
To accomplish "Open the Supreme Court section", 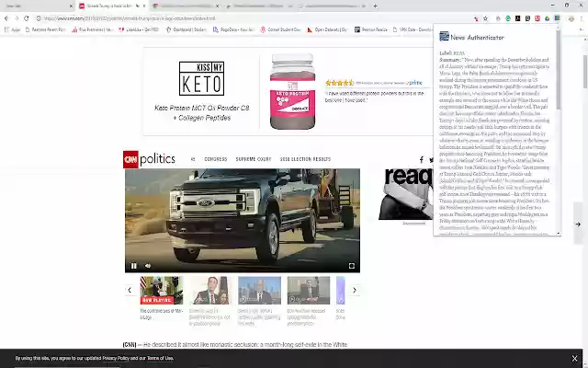I will click(254, 159).
